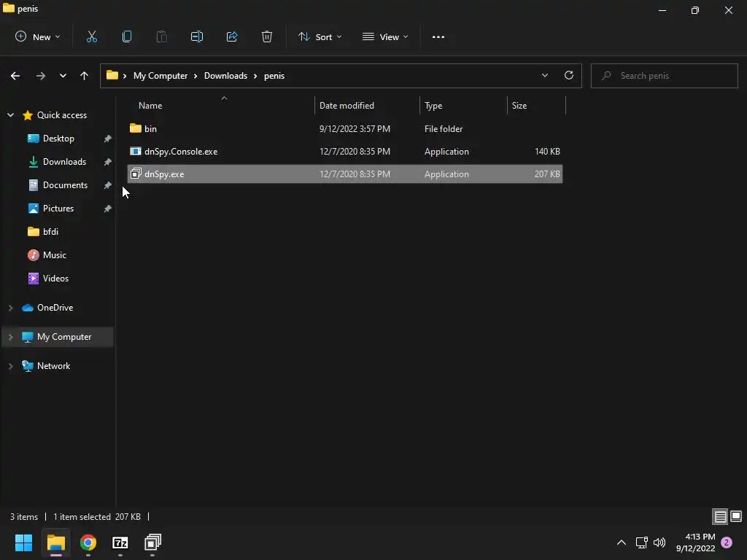
Task: Click the Paste clipboard icon
Action: coord(162,36)
